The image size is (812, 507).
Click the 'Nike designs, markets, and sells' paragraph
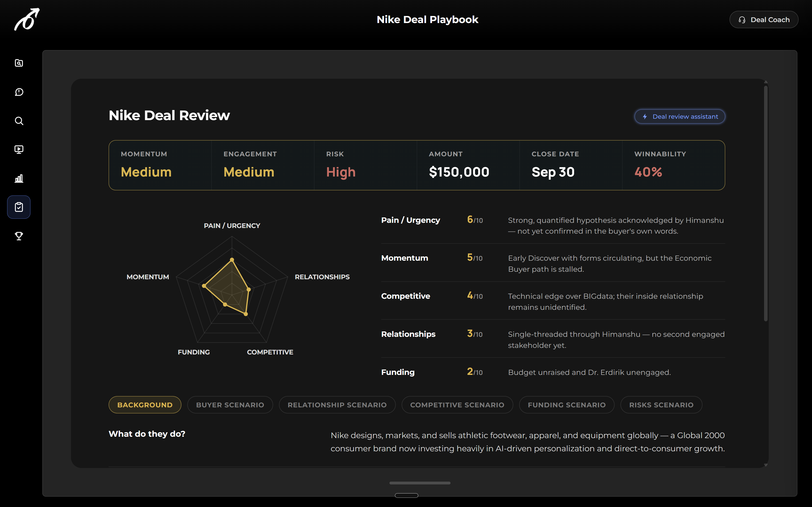(x=528, y=442)
